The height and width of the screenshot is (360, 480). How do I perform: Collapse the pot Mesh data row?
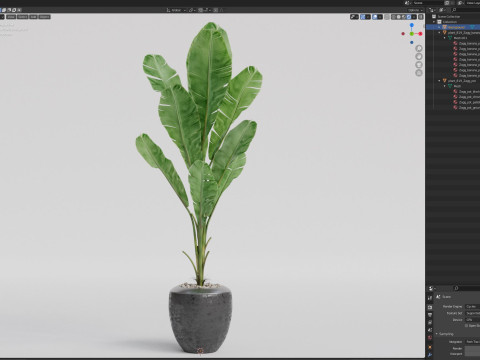(445, 86)
